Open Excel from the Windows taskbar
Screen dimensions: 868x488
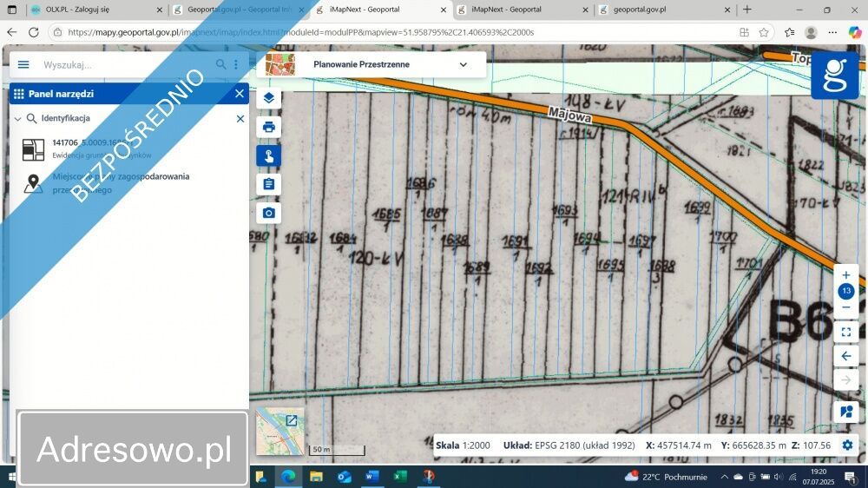(399, 477)
